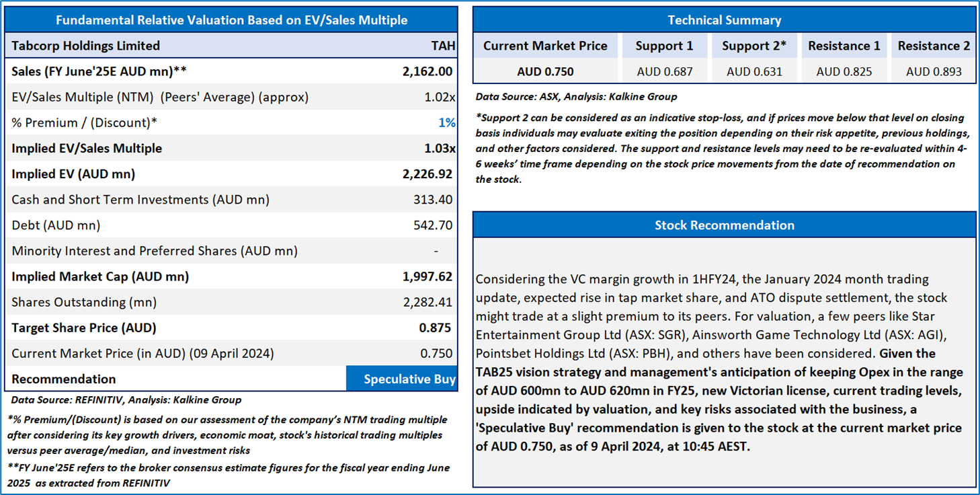Select the 'Resistance 1' column header

point(844,46)
